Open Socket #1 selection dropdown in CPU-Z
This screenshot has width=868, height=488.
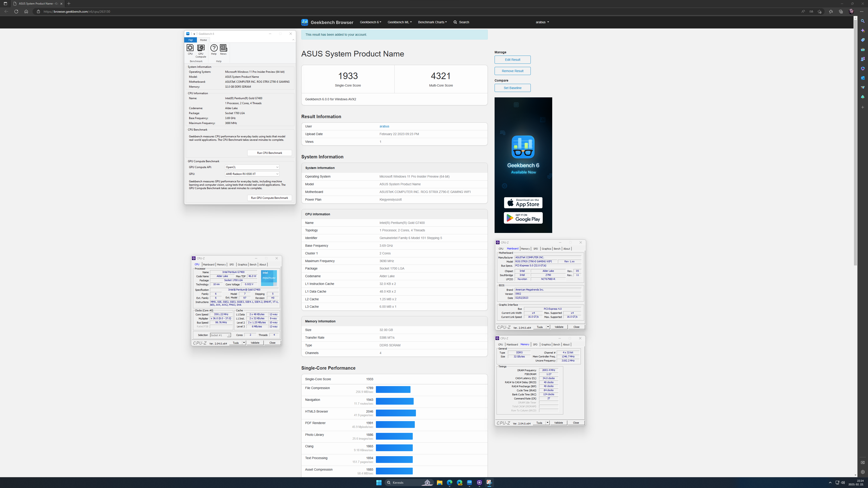point(220,335)
